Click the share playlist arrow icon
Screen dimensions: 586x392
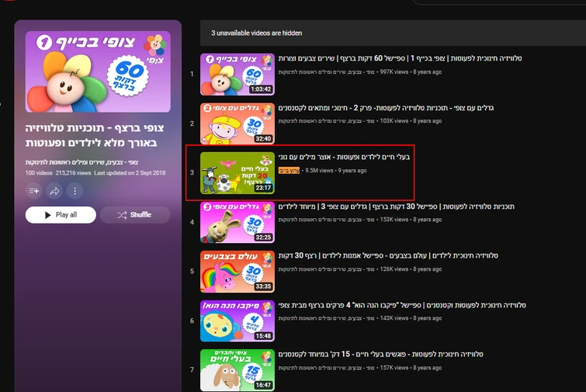(x=54, y=191)
